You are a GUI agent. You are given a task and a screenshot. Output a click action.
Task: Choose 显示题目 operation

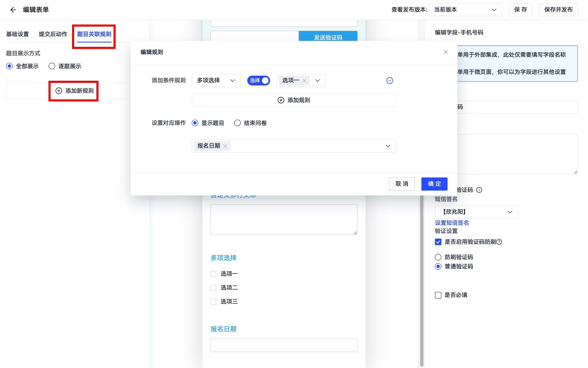point(195,123)
